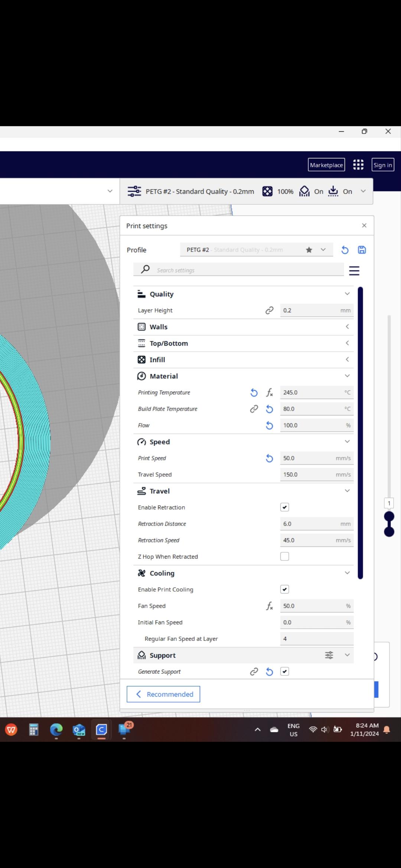Click the Layer Height link icon
This screenshot has height=868, width=401.
(270, 310)
